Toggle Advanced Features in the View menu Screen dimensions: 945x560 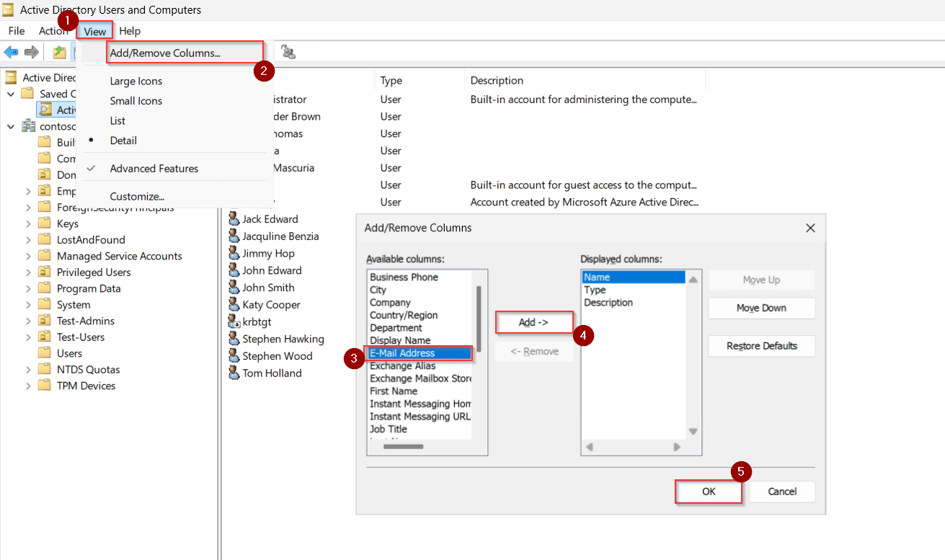point(154,168)
